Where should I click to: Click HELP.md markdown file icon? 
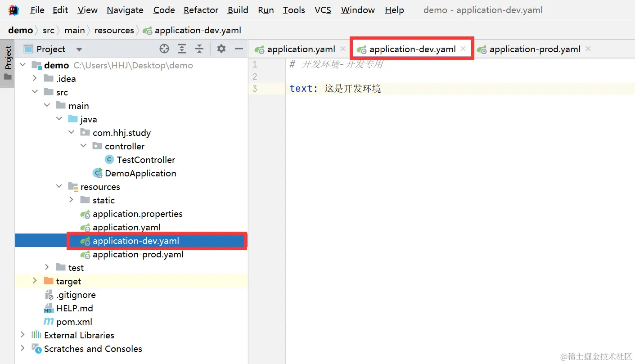[49, 308]
